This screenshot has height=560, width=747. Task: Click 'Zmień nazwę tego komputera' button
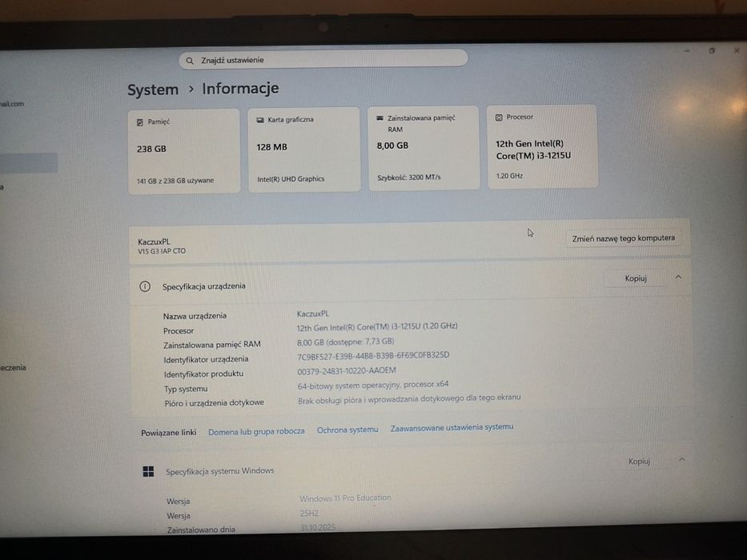tap(623, 238)
